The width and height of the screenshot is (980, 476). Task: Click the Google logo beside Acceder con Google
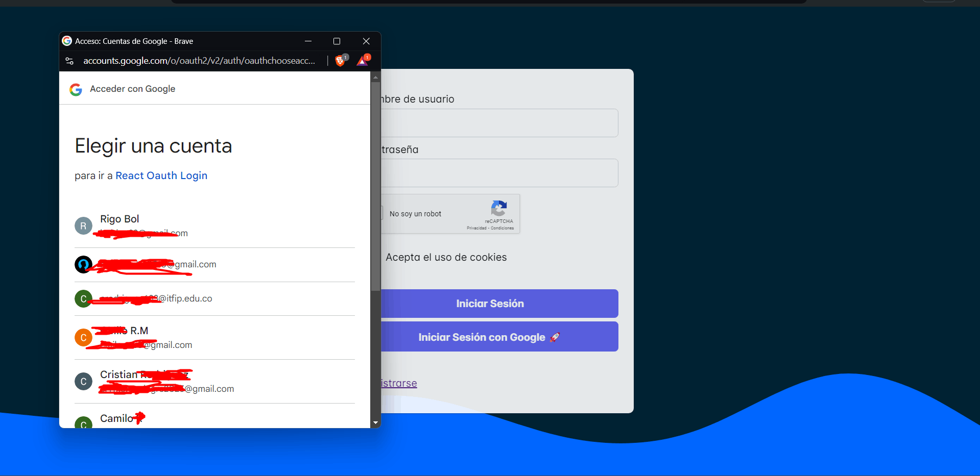[76, 89]
